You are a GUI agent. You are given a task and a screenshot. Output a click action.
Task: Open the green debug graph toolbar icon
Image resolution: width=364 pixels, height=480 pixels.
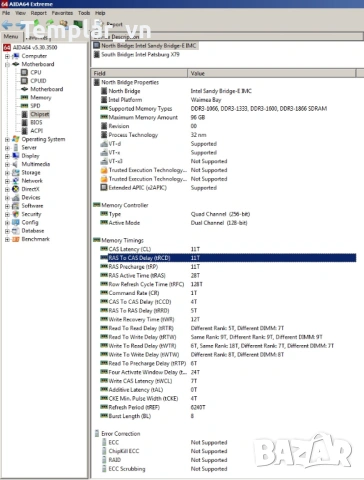(78, 24)
